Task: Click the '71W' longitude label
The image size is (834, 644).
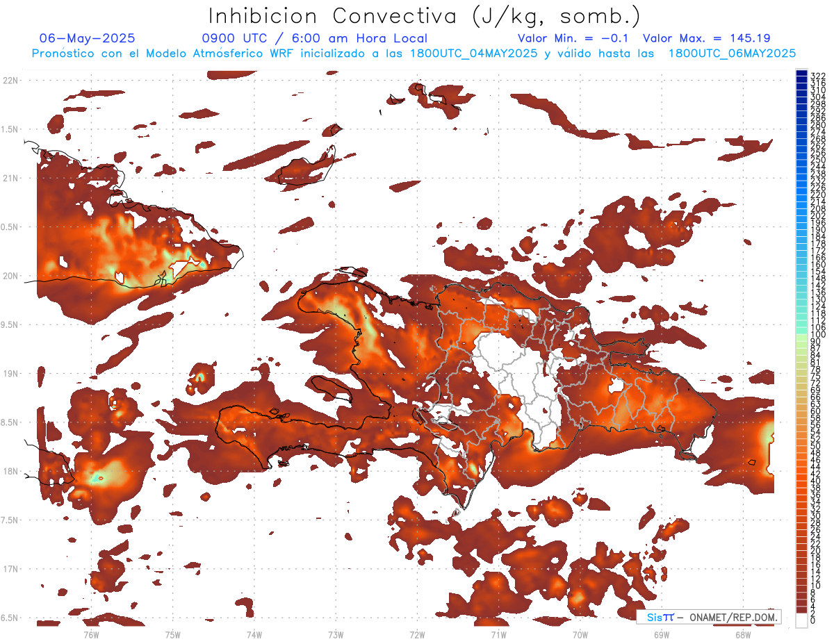Action: click(x=499, y=634)
